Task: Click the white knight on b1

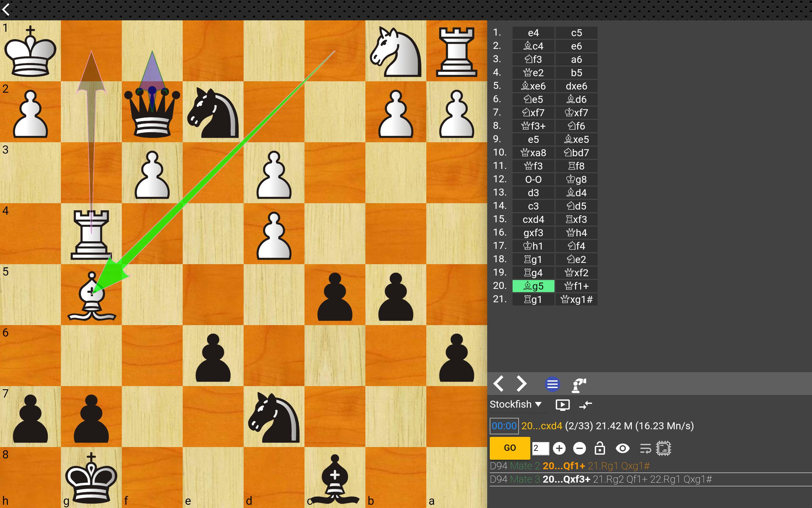Action: click(395, 51)
